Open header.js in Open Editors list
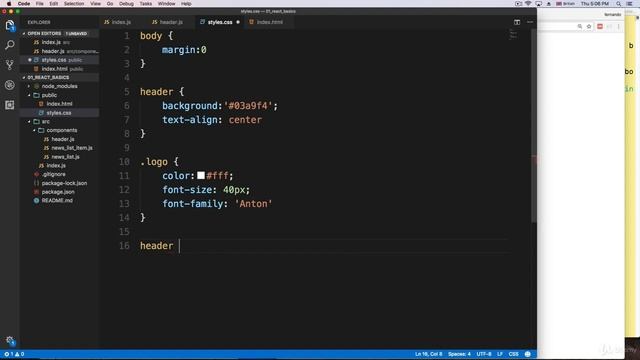The image size is (640, 360). 60,51
